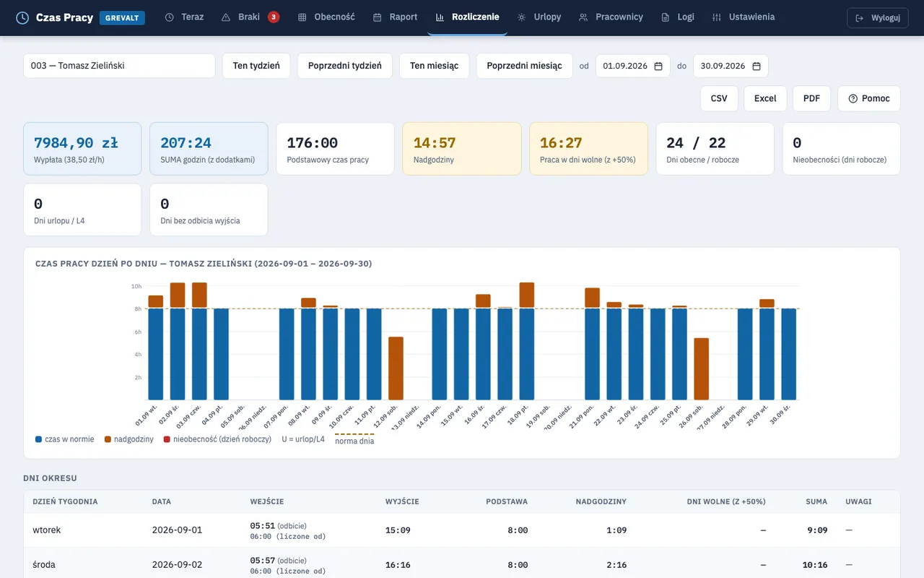Click the Praca w dni wolne card 16:27
Screen dimensions: 924x578
[588, 149]
